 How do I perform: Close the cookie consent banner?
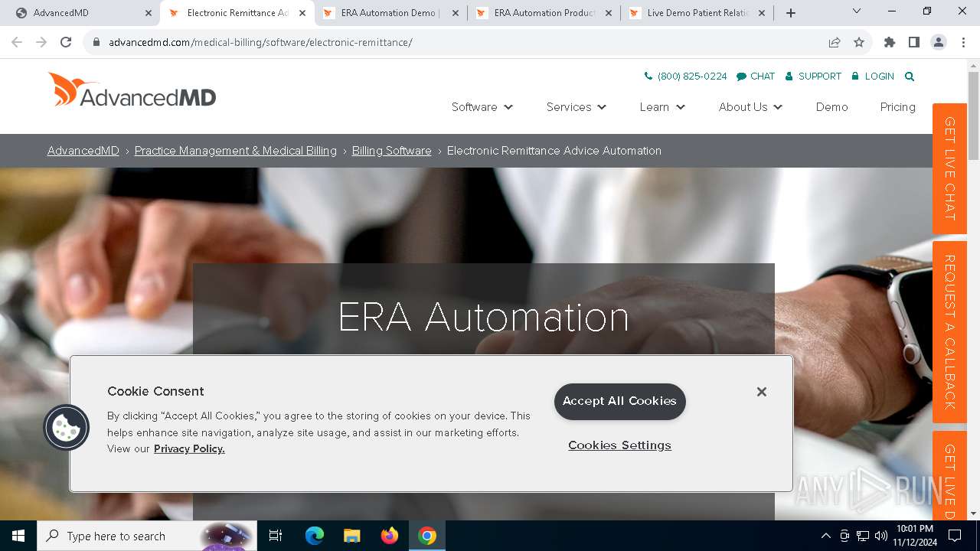point(761,392)
